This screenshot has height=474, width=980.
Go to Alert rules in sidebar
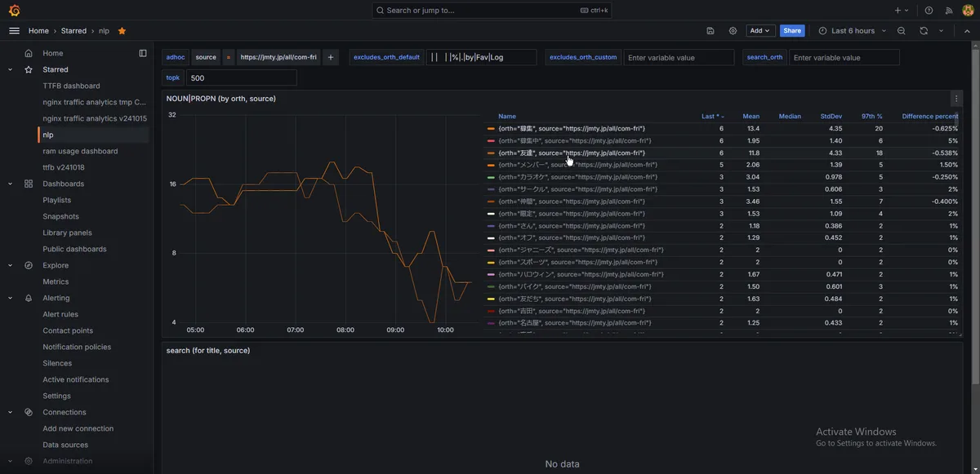pos(60,314)
